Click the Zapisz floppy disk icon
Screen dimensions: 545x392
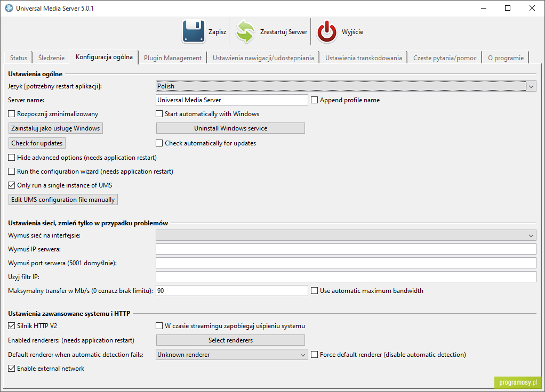[193, 31]
